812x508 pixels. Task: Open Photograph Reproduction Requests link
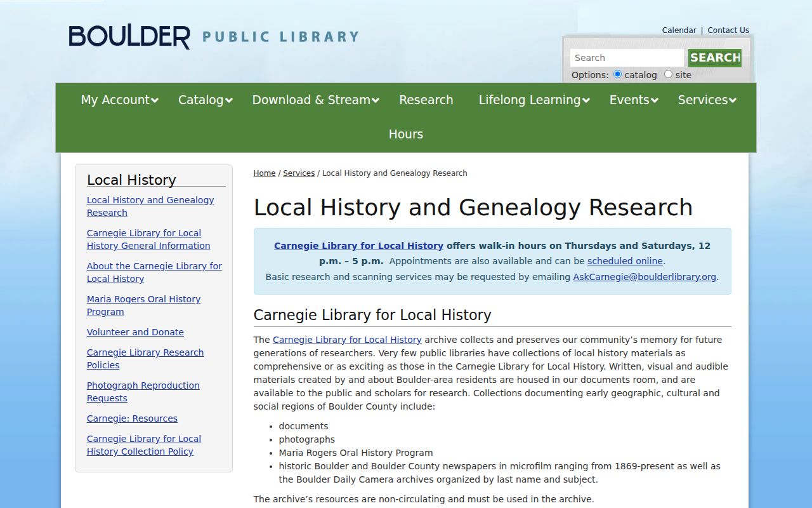(x=143, y=392)
